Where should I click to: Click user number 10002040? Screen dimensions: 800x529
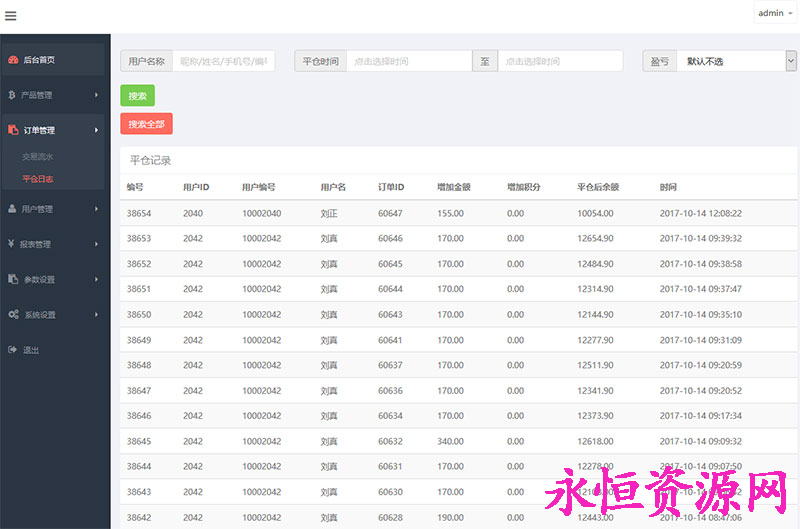tap(262, 213)
